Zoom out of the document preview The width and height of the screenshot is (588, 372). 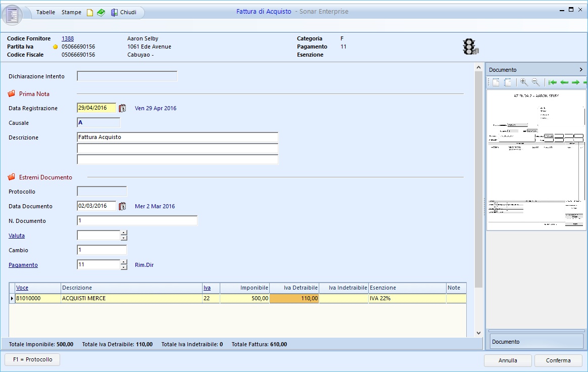[x=535, y=82]
